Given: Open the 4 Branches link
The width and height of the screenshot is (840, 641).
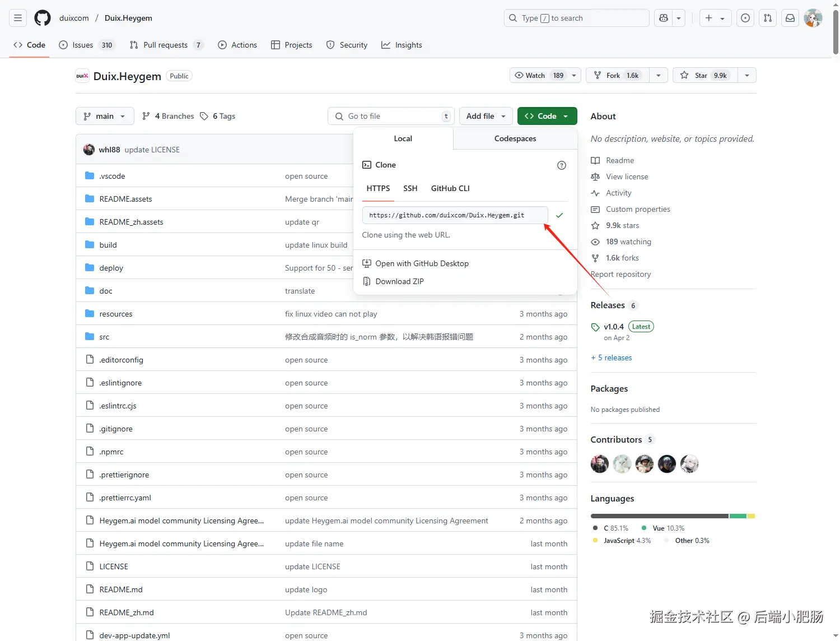Looking at the screenshot, I should pos(168,116).
